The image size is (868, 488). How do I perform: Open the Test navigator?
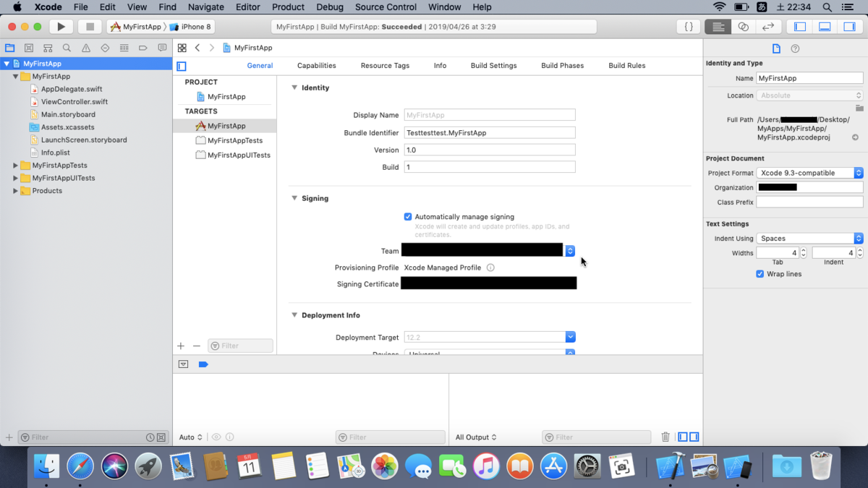(x=105, y=48)
